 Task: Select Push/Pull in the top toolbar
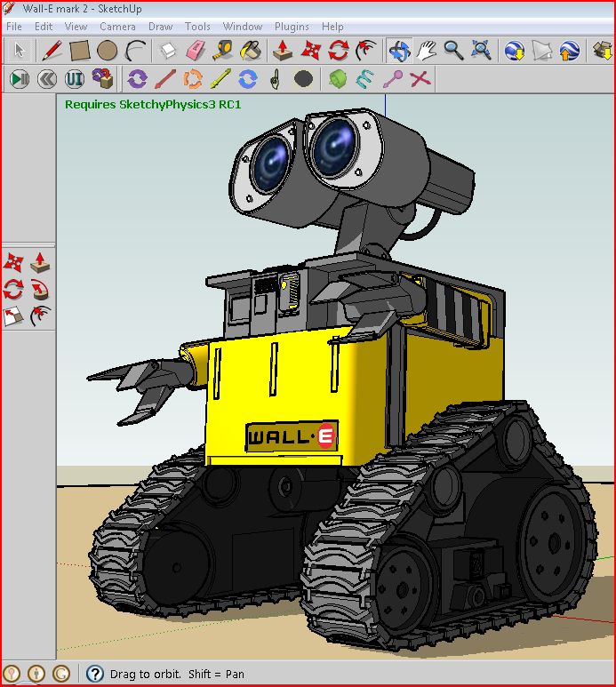283,50
